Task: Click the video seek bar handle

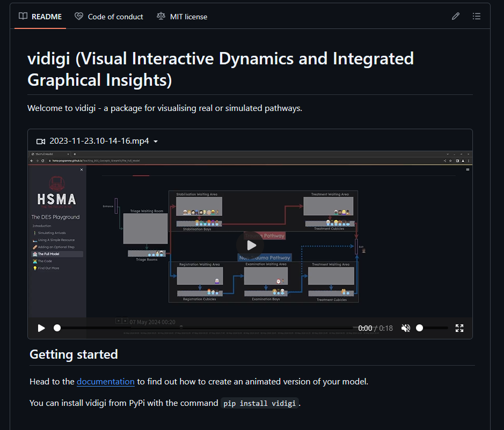Action: pyautogui.click(x=57, y=328)
